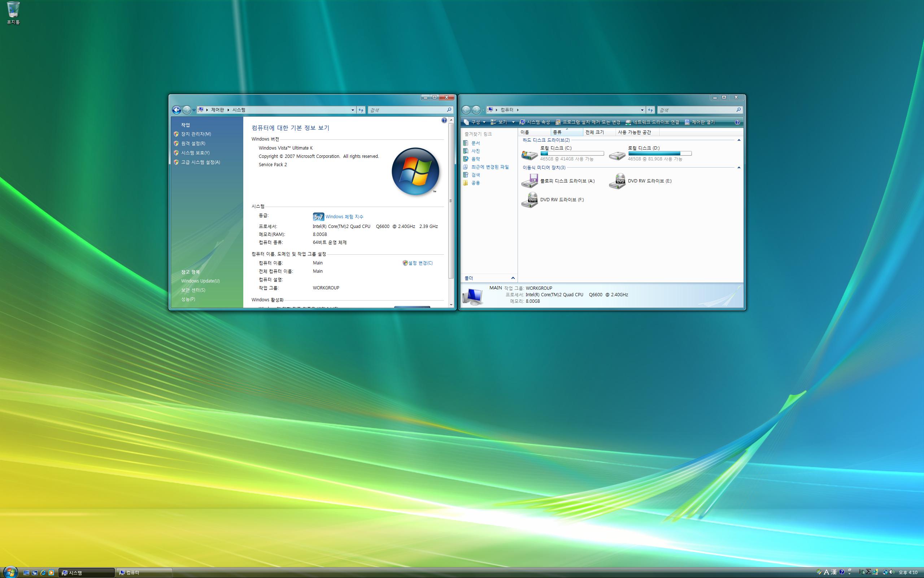Open 최근에 변경된 파일 favorite link
This screenshot has height=578, width=924.
[490, 167]
